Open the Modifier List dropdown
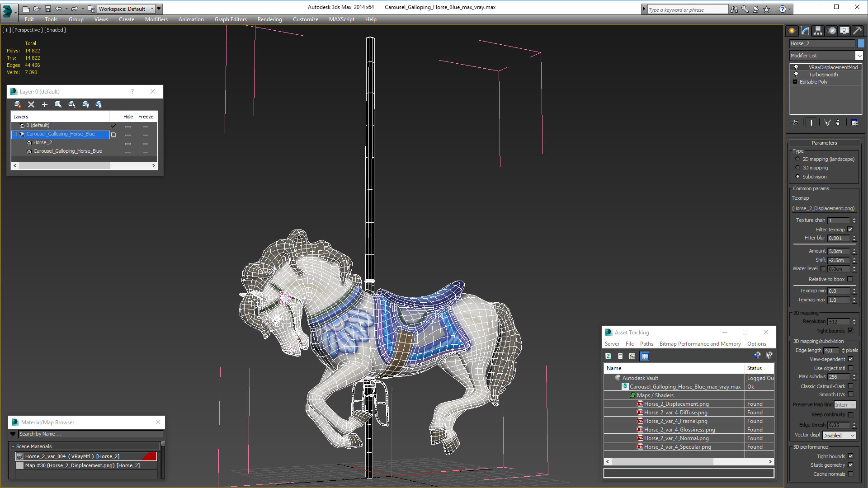 point(826,56)
